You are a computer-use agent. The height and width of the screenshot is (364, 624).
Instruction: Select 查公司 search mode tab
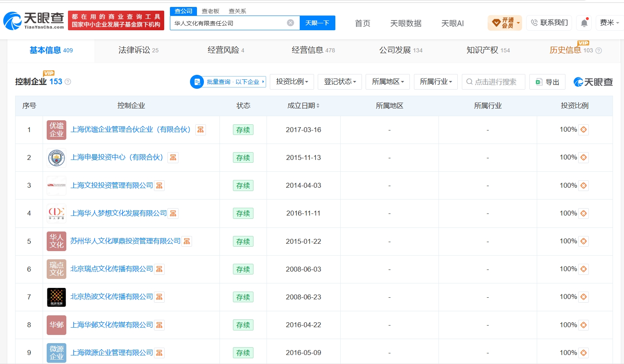183,11
